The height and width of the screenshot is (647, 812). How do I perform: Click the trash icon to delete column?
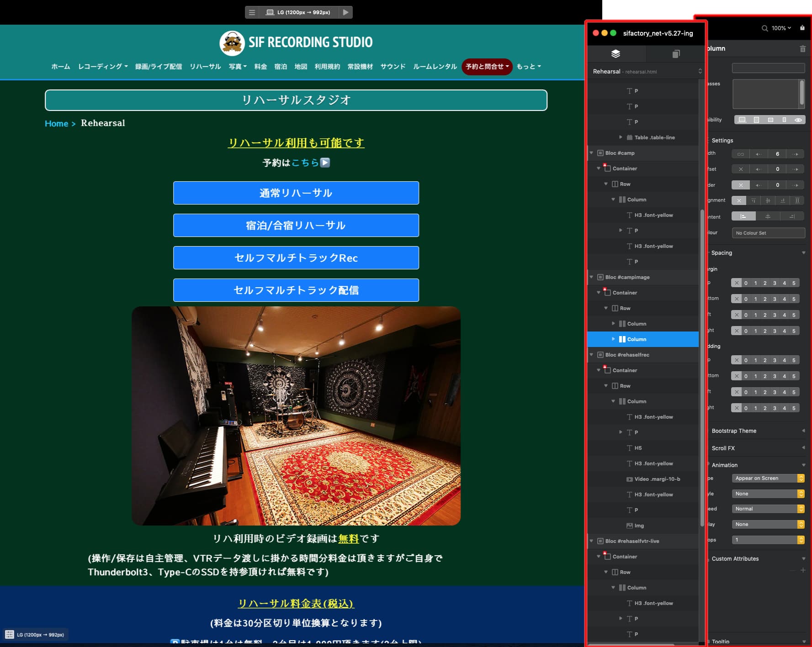point(802,49)
